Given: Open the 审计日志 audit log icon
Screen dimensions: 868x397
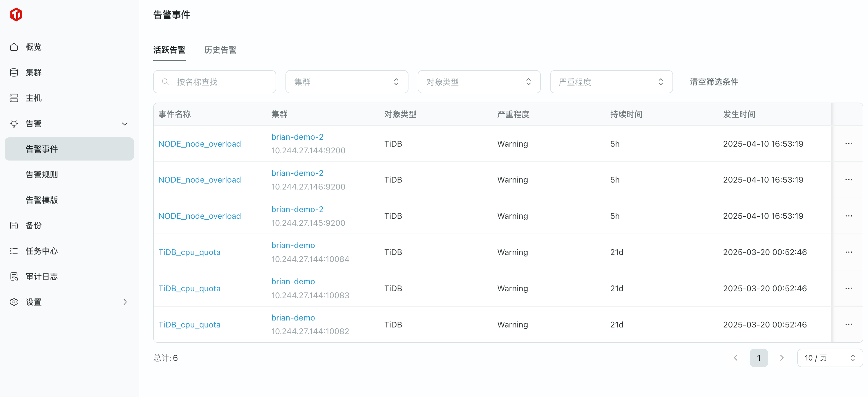Looking at the screenshot, I should click(x=14, y=276).
